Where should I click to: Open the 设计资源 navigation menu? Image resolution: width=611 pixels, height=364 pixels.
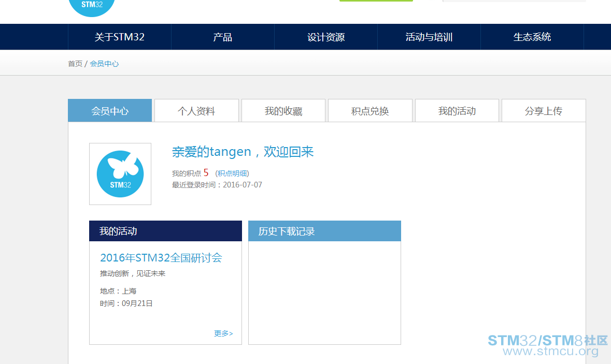[x=326, y=37]
